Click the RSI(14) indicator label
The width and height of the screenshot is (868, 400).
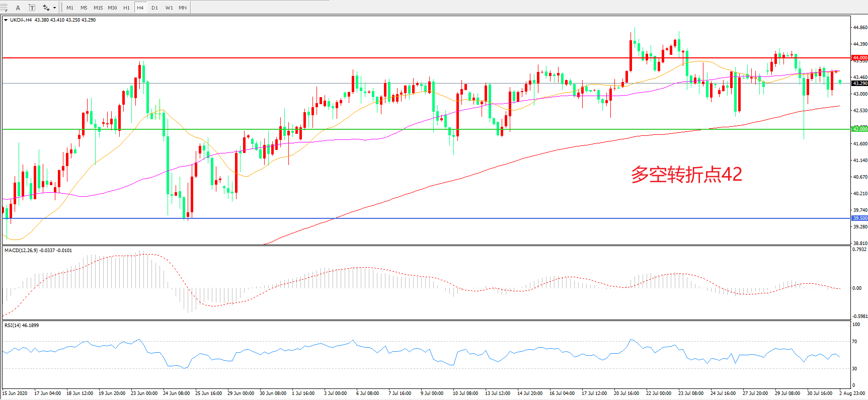click(13, 325)
